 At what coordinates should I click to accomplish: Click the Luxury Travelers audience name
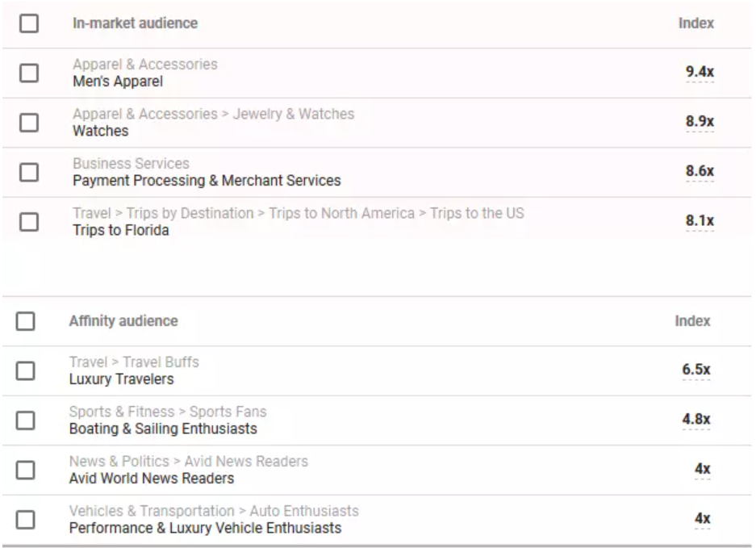pyautogui.click(x=122, y=379)
